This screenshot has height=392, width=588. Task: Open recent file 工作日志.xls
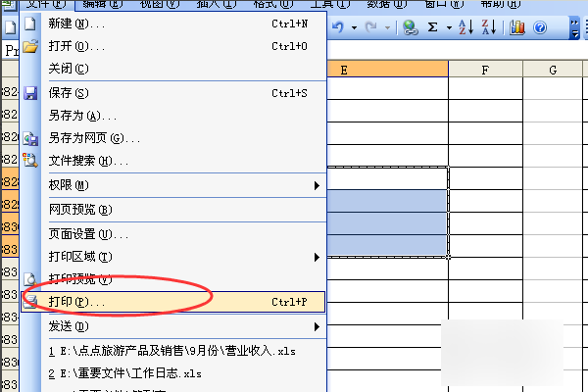click(x=172, y=373)
